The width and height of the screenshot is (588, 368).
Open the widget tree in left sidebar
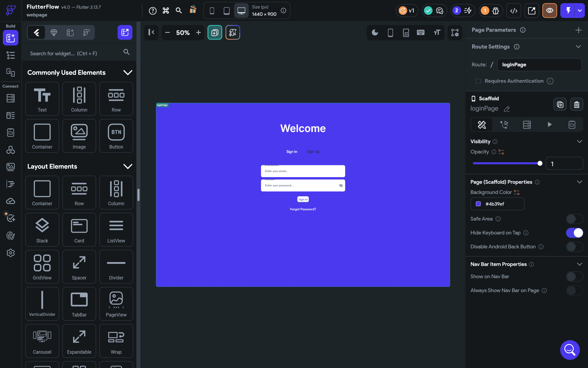pos(11,55)
